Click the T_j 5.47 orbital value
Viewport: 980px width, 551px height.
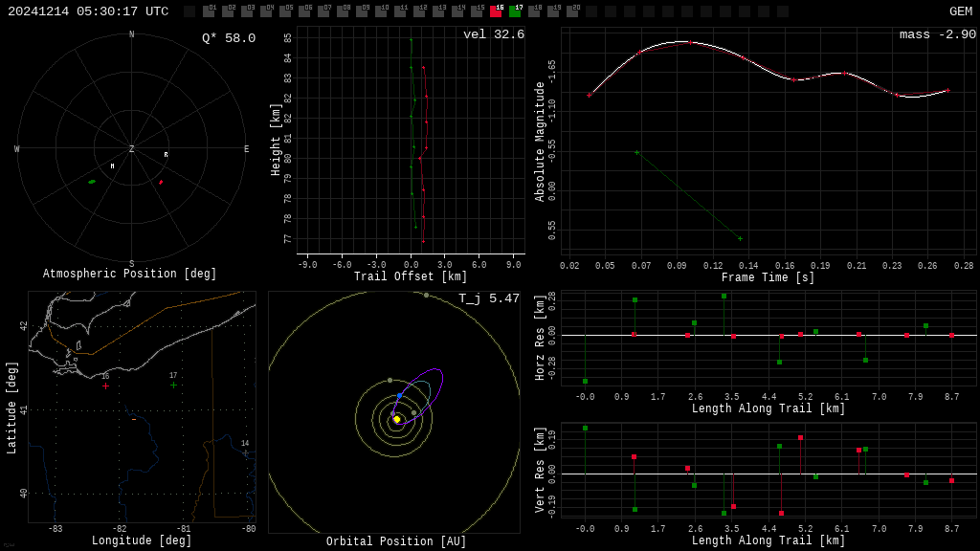coord(488,299)
